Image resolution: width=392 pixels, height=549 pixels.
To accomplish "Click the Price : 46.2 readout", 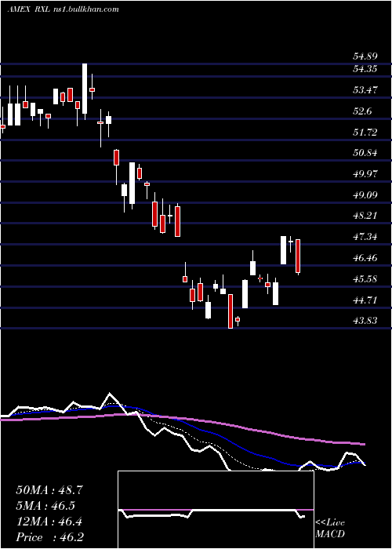I will tap(49, 537).
